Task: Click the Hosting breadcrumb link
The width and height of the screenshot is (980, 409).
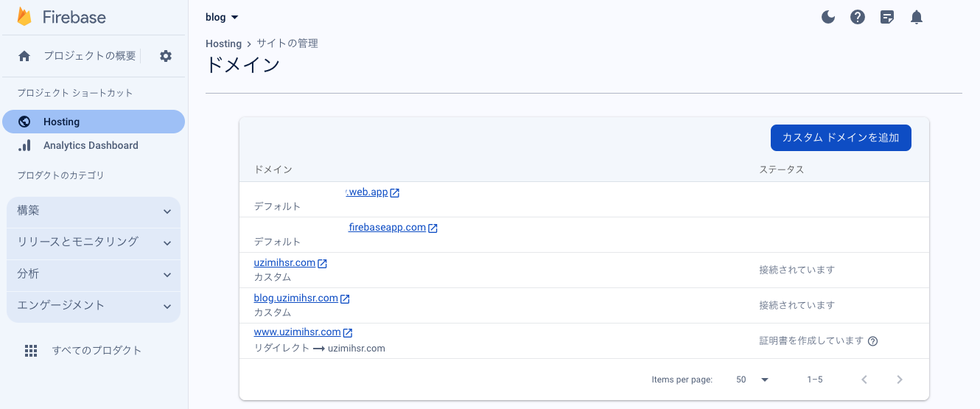Action: pyautogui.click(x=223, y=44)
